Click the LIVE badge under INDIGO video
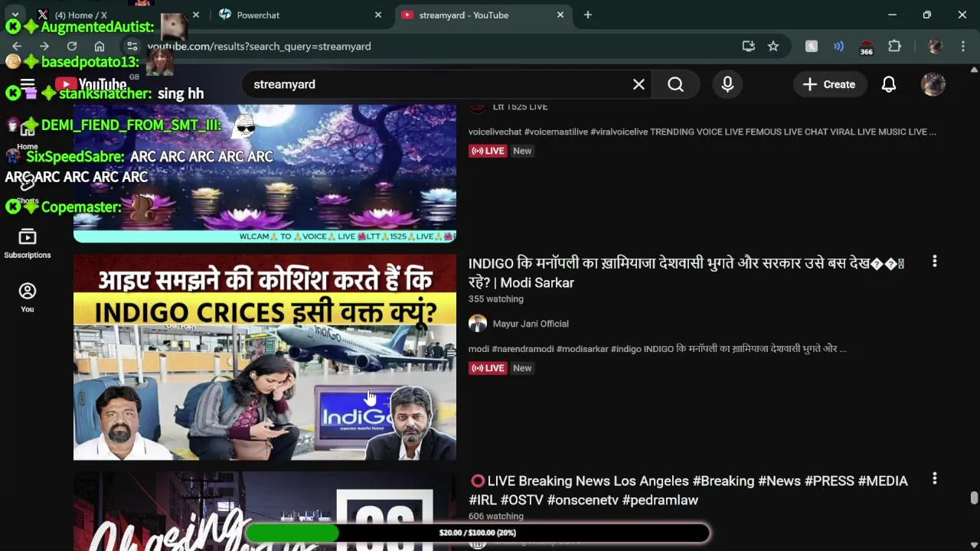980x551 pixels. point(488,368)
